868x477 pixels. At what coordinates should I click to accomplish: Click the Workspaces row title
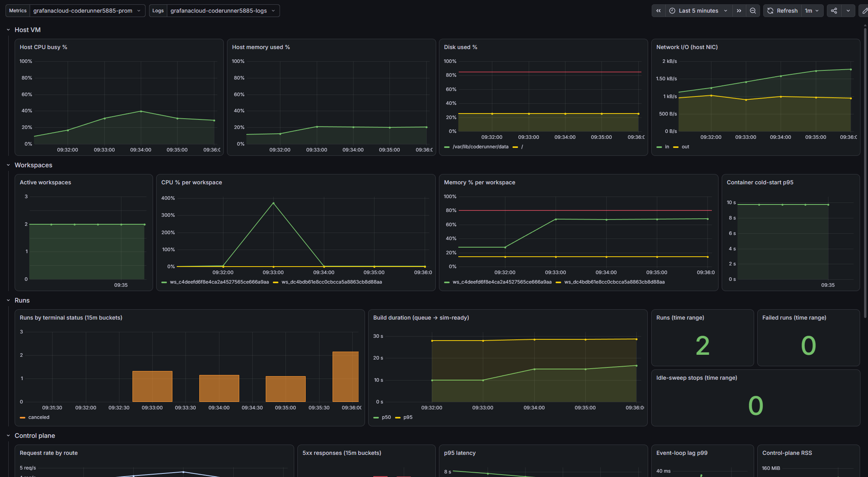(x=34, y=165)
